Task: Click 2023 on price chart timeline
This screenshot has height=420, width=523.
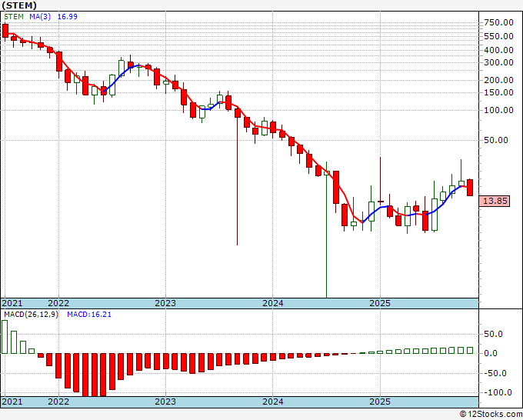Action: pyautogui.click(x=165, y=303)
